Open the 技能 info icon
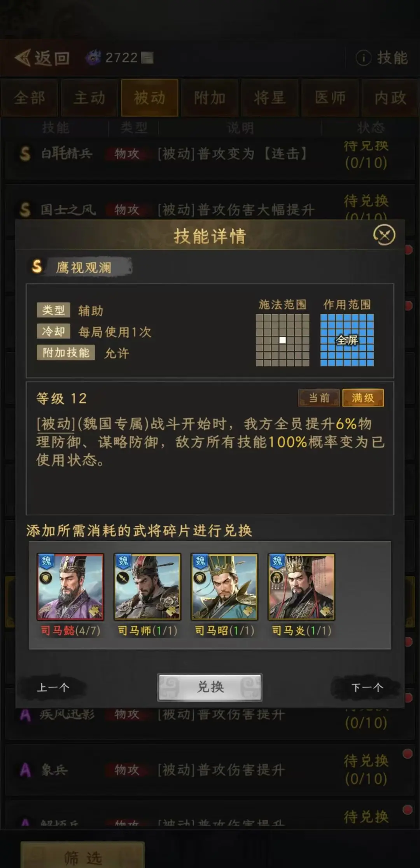The image size is (420, 868). (x=363, y=58)
